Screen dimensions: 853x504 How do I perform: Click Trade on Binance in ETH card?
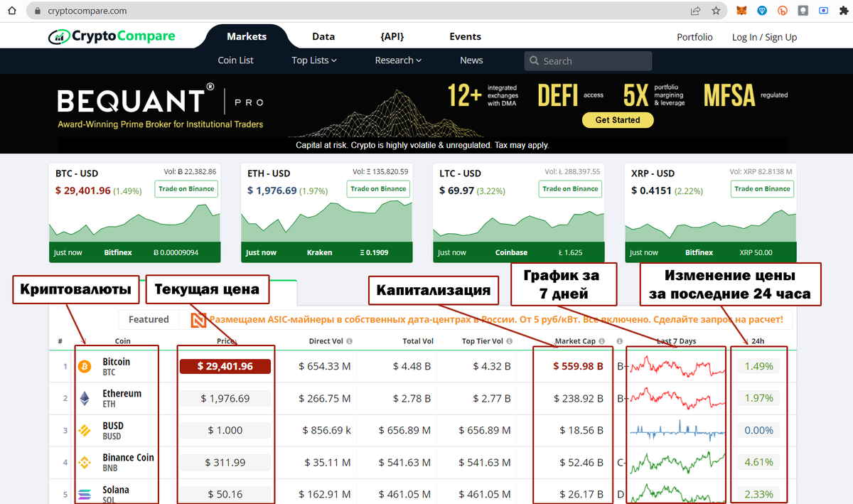pyautogui.click(x=379, y=189)
